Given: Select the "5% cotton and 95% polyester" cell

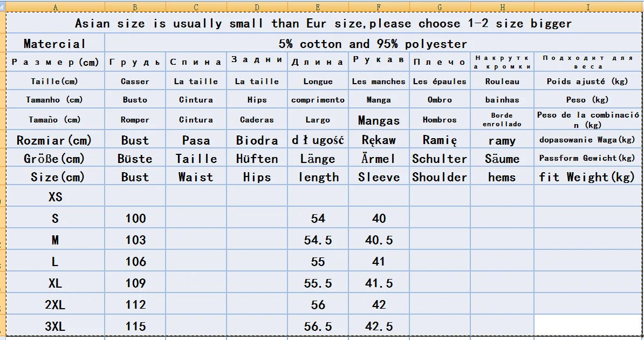Looking at the screenshot, I should pos(373,44).
